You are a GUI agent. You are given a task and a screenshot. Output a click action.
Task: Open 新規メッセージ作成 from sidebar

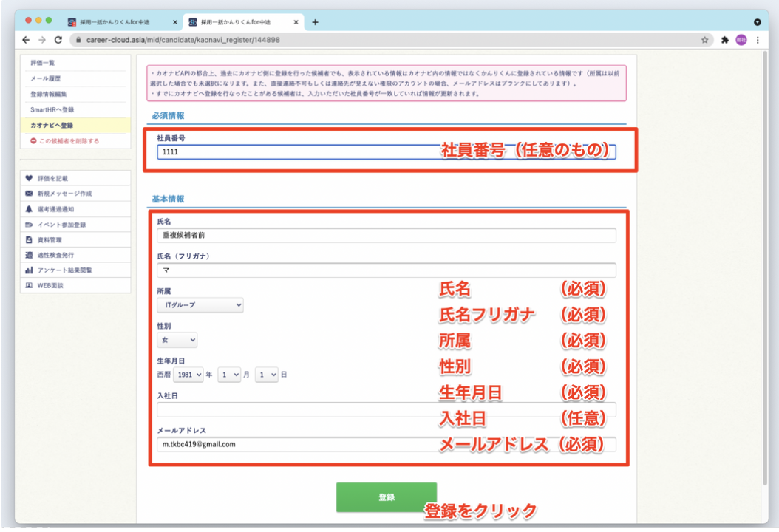[x=64, y=194]
